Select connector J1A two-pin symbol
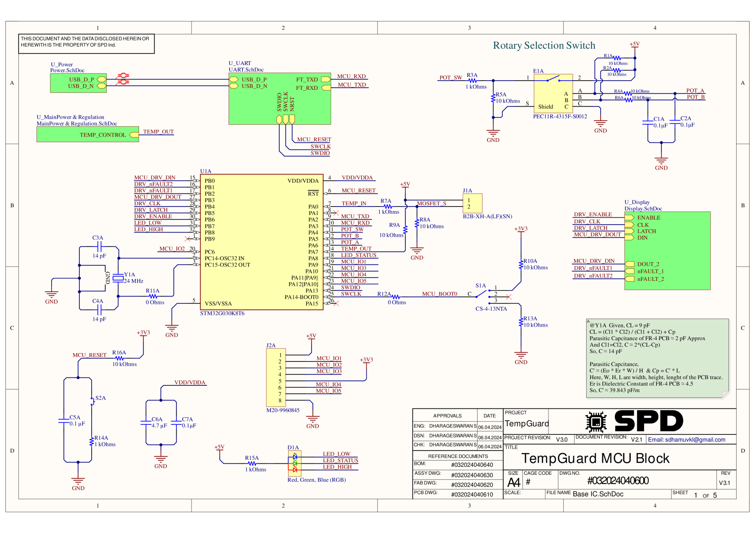The width and height of the screenshot is (756, 534). [x=472, y=203]
